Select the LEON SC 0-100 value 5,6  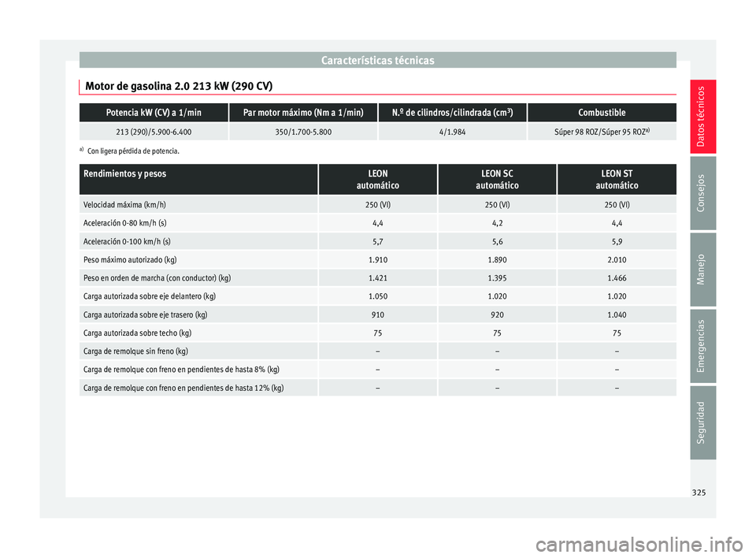click(497, 241)
